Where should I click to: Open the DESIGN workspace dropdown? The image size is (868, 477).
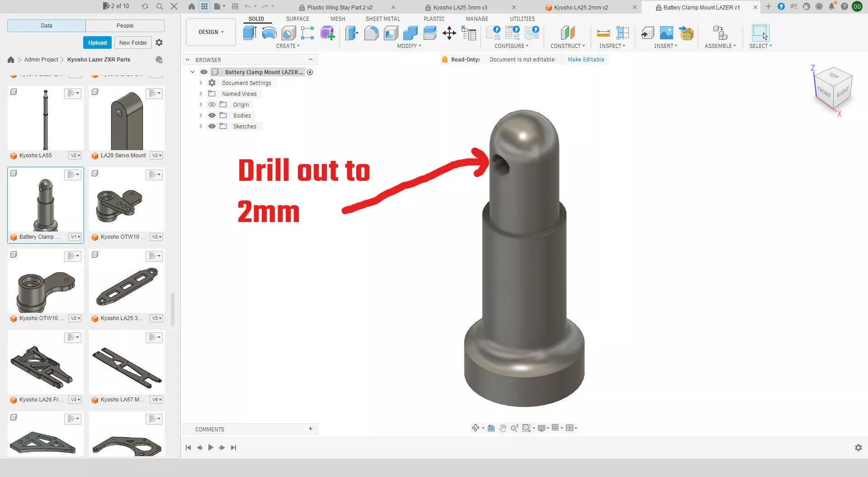(x=211, y=32)
